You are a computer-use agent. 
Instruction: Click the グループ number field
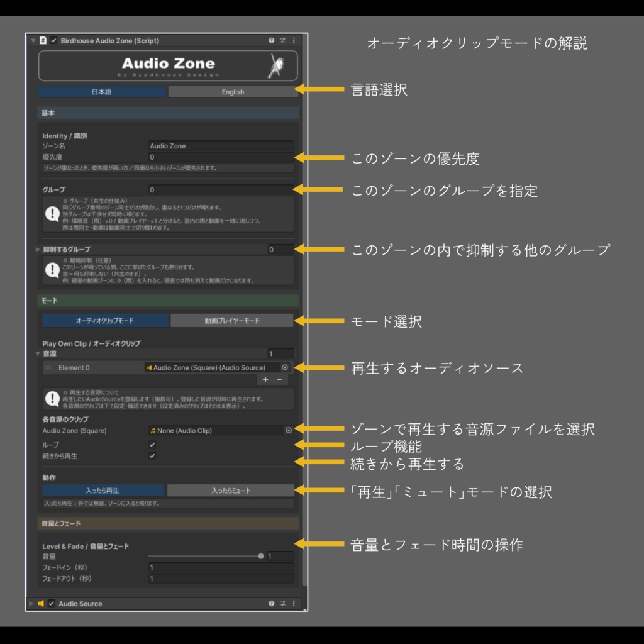pos(221,190)
